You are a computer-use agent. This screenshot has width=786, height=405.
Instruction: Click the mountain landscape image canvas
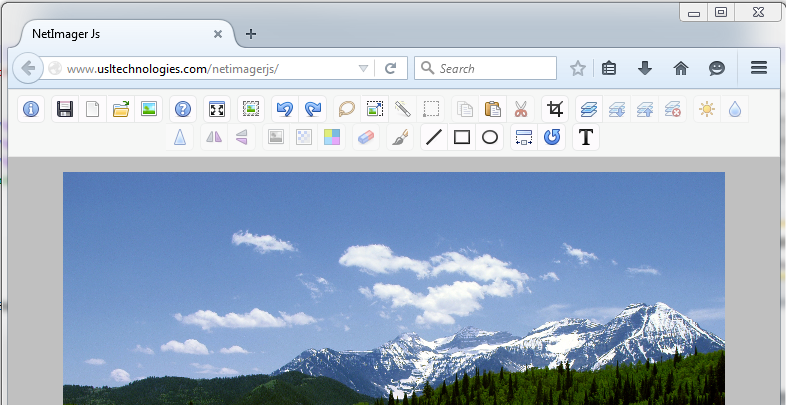[x=394, y=288]
